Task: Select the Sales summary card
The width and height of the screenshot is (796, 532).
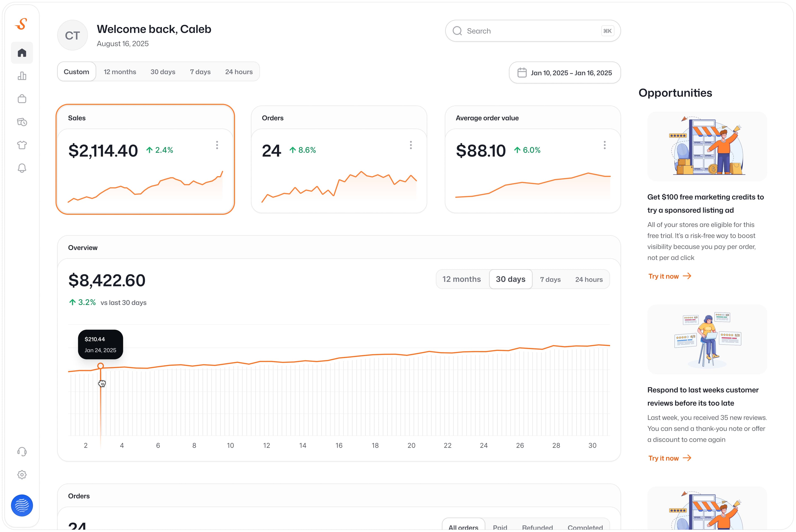Action: coord(145,159)
